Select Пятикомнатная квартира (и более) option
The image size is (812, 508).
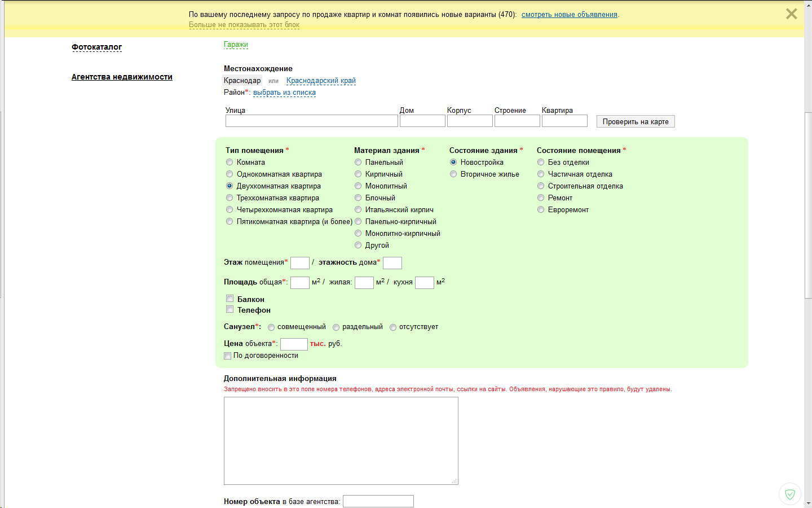[230, 221]
